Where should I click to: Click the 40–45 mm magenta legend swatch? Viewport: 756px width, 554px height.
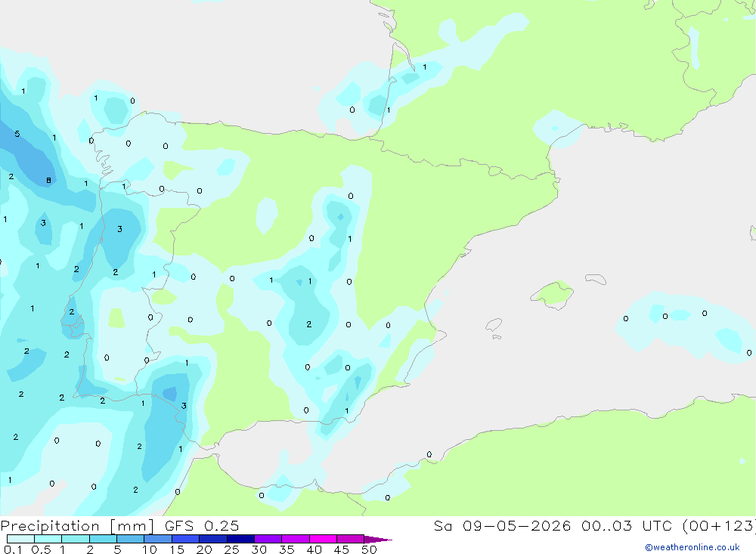[x=323, y=539]
